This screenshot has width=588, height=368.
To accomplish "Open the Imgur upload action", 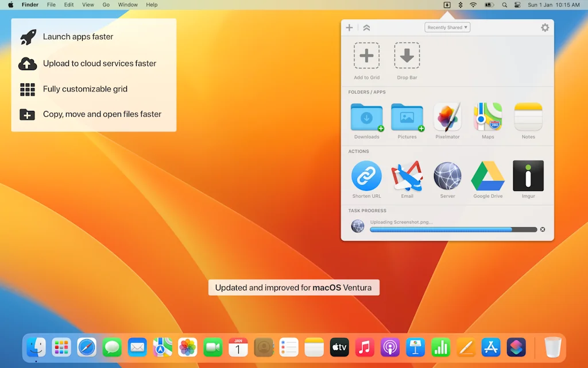I will tap(528, 176).
